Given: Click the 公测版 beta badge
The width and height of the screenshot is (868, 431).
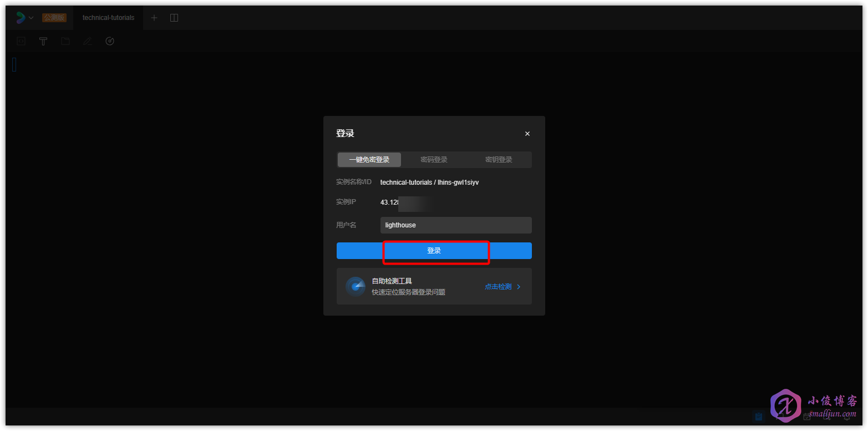Looking at the screenshot, I should point(54,18).
